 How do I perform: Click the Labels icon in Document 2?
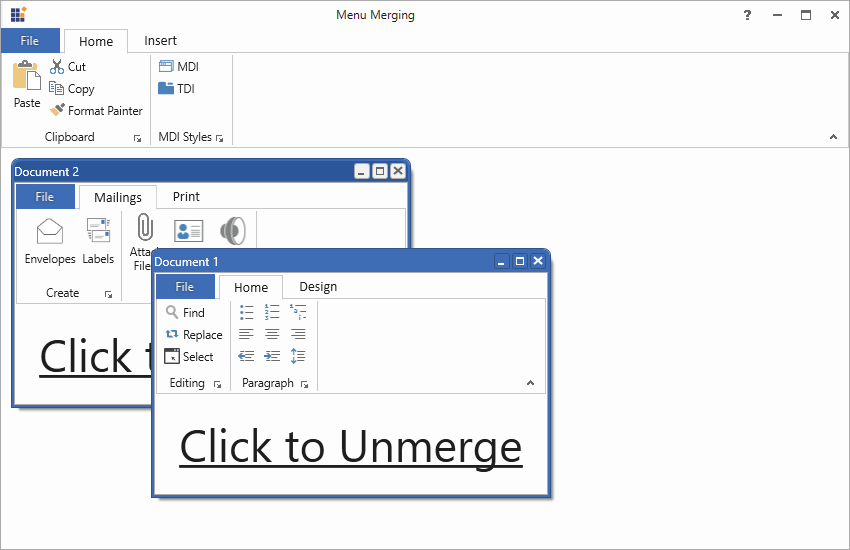point(98,241)
